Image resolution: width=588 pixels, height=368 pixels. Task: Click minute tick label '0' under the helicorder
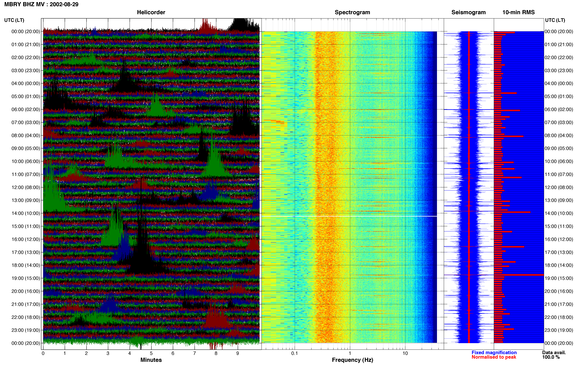[43, 353]
